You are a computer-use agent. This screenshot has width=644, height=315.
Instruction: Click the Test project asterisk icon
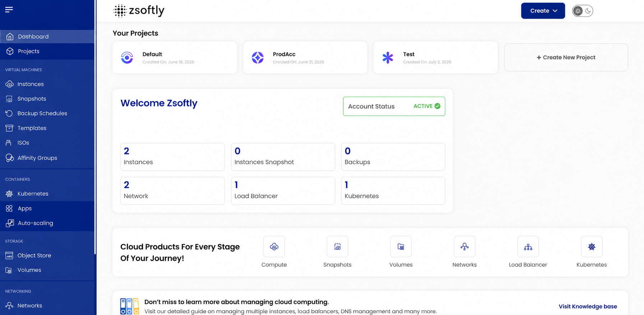[x=388, y=57]
